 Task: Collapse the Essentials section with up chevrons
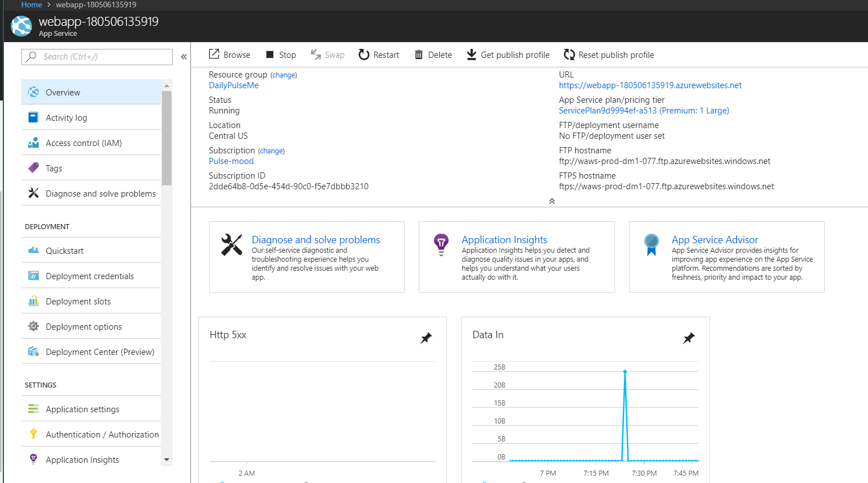552,201
